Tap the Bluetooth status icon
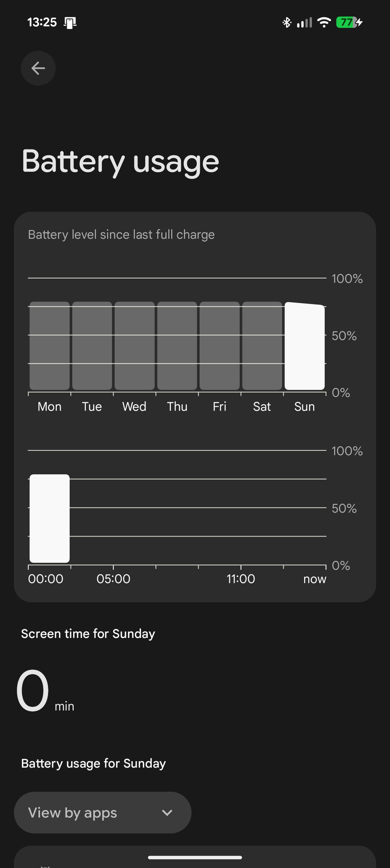 [x=287, y=22]
